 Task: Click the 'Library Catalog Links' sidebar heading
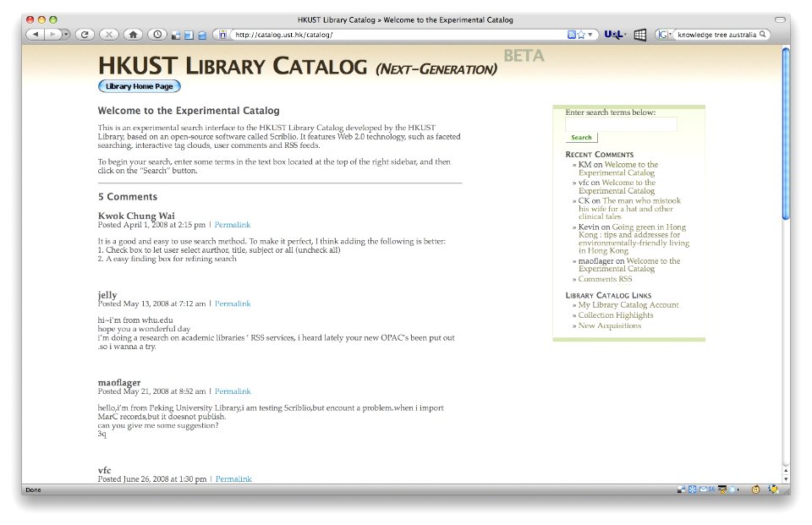[x=608, y=295]
